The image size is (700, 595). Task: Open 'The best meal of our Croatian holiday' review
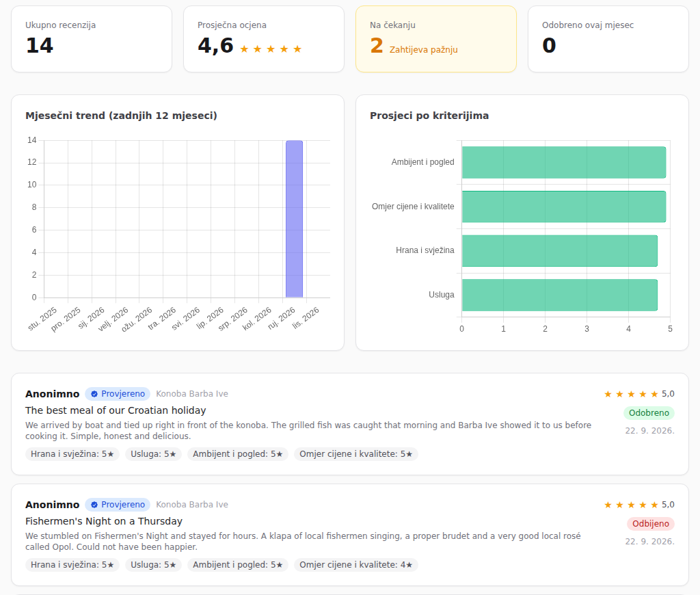tap(116, 410)
